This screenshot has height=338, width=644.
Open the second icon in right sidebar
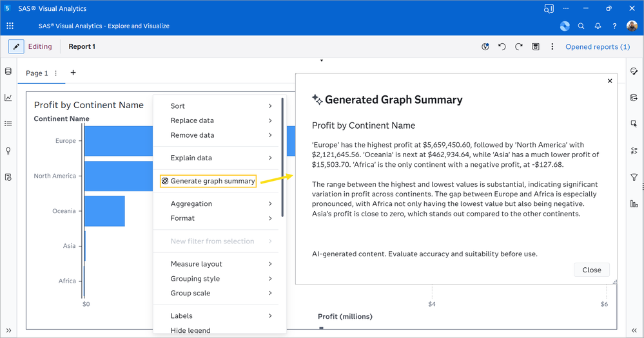tap(634, 98)
